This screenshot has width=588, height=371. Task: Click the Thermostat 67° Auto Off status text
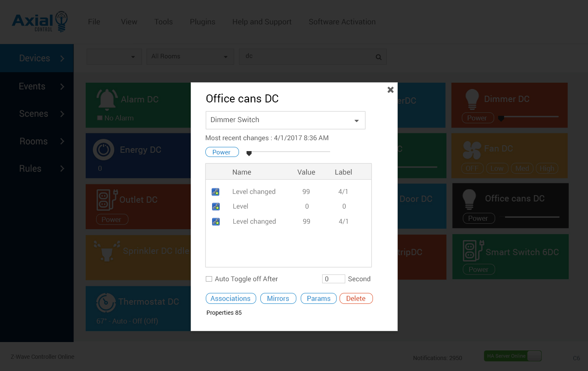(x=127, y=321)
